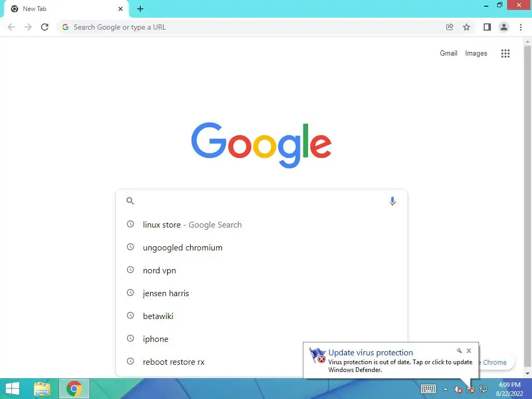Close the virus protection notification
The image size is (532, 399).
[469, 351]
